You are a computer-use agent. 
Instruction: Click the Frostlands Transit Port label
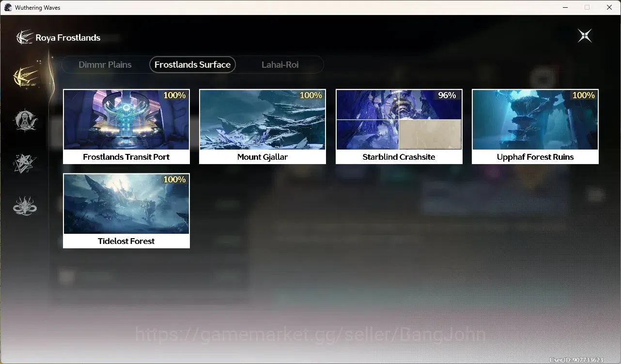[x=126, y=157]
